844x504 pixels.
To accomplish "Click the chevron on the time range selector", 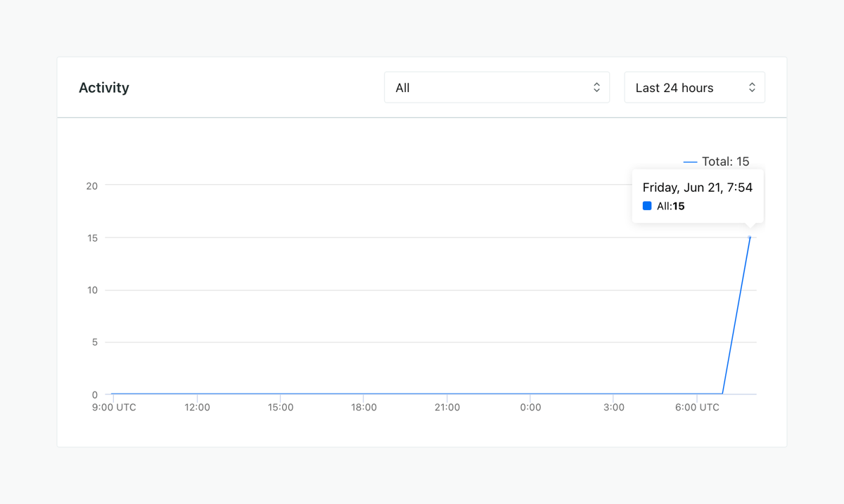I will [x=753, y=86].
